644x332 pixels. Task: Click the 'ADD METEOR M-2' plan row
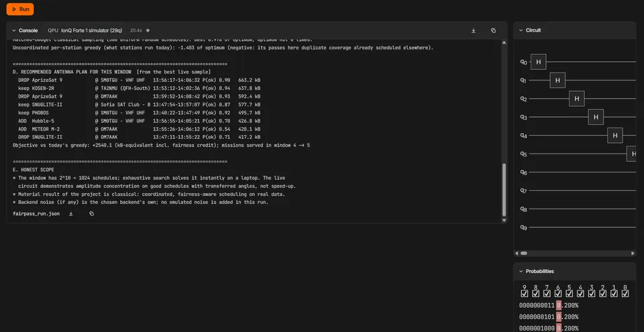[x=140, y=129]
